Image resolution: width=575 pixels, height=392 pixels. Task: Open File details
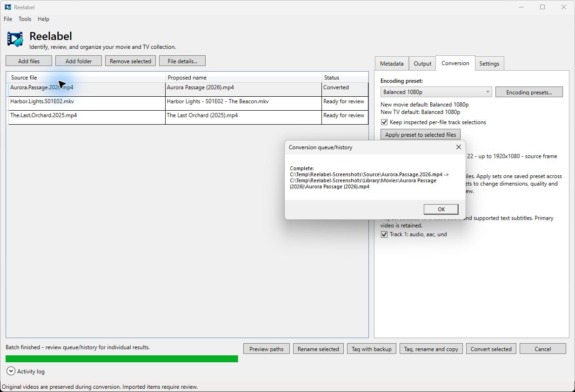coord(182,61)
